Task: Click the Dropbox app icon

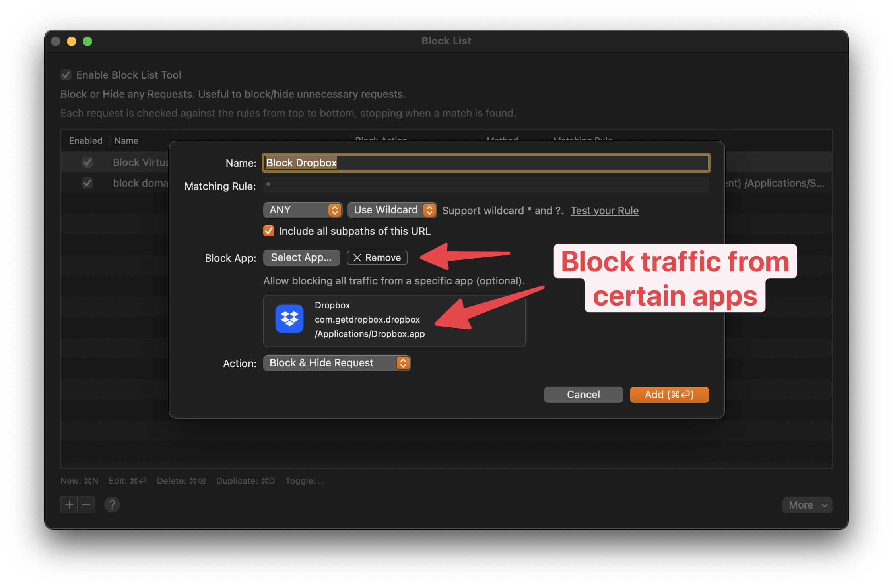Action: 289,319
